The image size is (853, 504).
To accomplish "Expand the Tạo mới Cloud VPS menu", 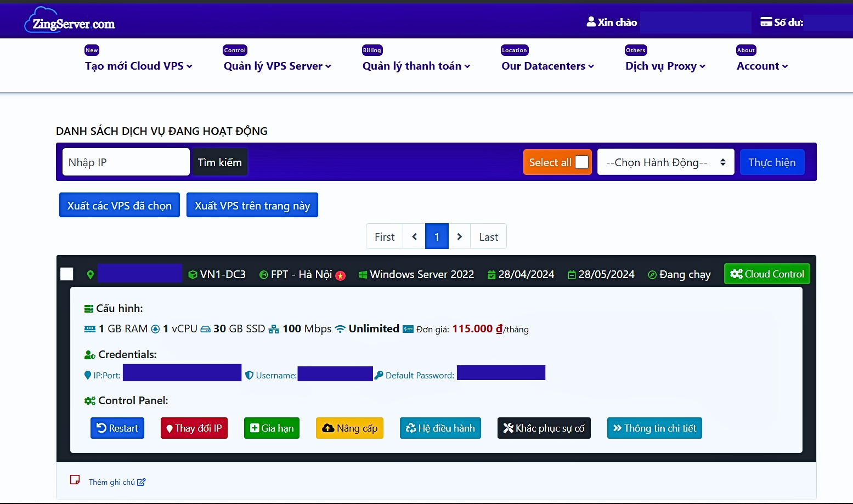I will (x=138, y=66).
